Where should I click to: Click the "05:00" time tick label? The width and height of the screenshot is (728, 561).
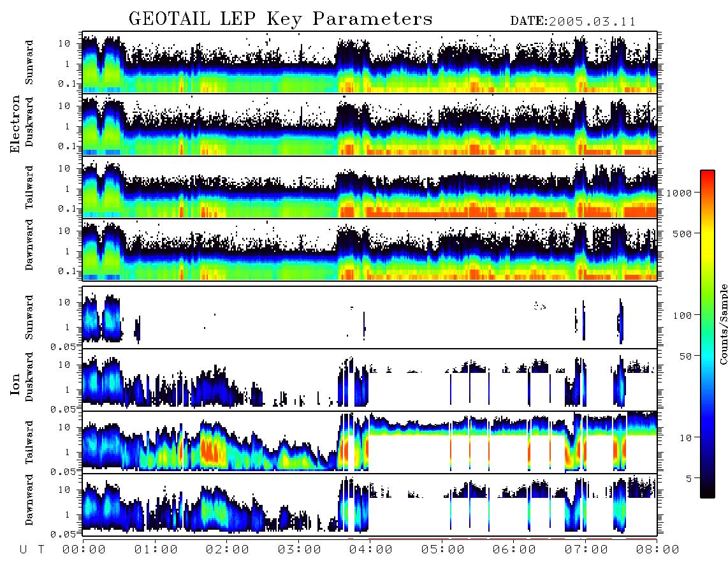(x=443, y=550)
